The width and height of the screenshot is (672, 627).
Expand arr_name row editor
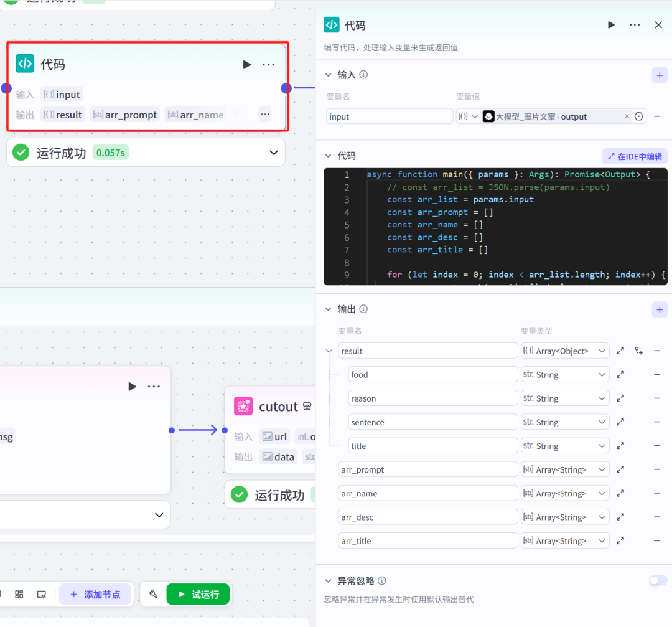coord(620,493)
